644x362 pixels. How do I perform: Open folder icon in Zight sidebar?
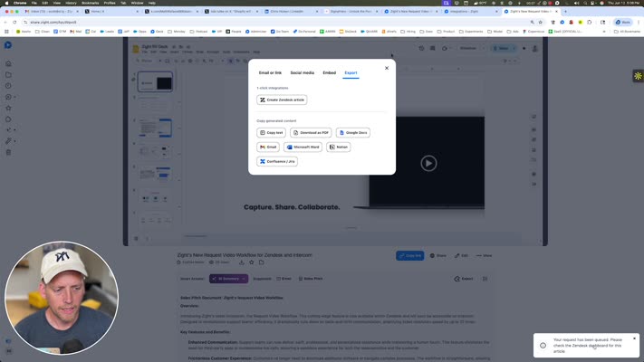coord(8,75)
